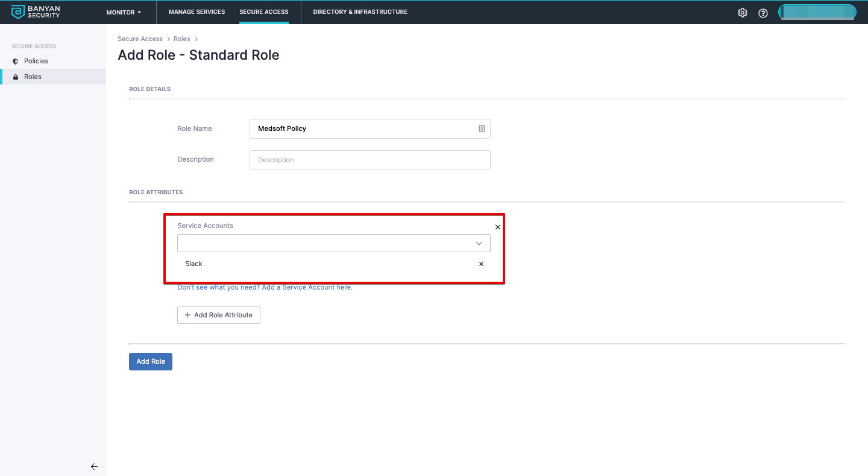Click the Policies shield icon in sidebar
868x476 pixels.
16,62
